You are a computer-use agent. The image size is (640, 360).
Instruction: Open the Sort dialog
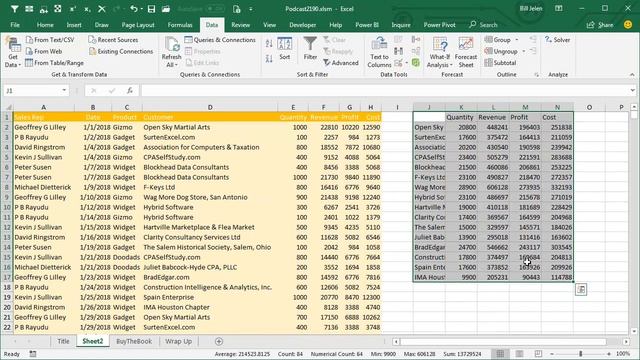click(x=284, y=49)
